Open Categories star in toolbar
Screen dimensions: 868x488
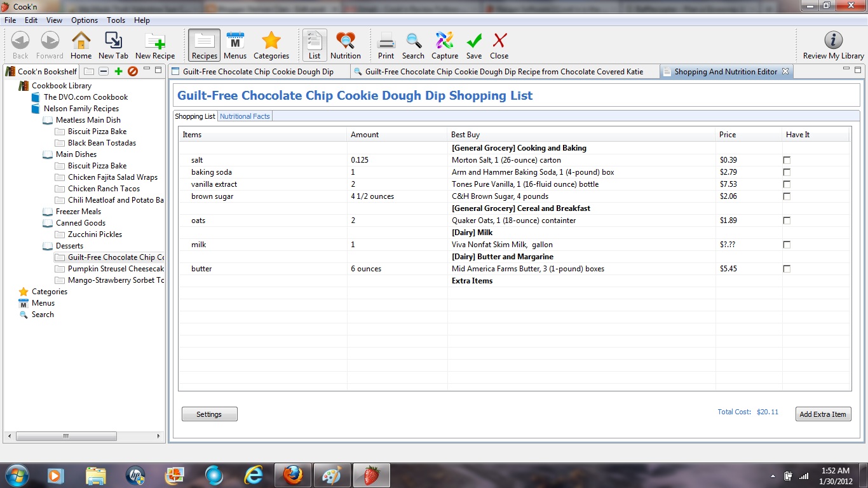[271, 45]
